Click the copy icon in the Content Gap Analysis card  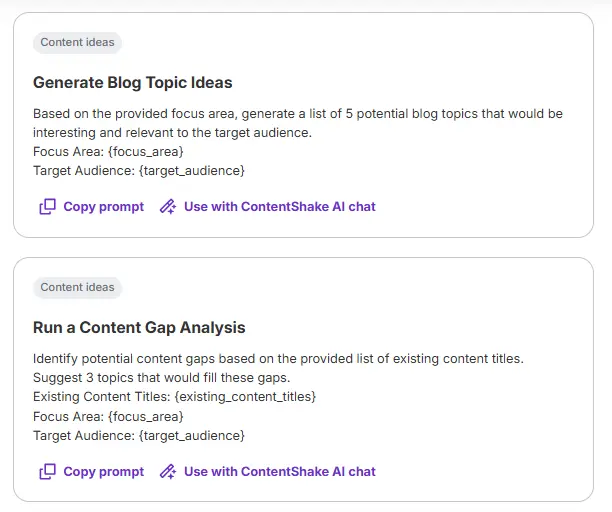point(47,471)
